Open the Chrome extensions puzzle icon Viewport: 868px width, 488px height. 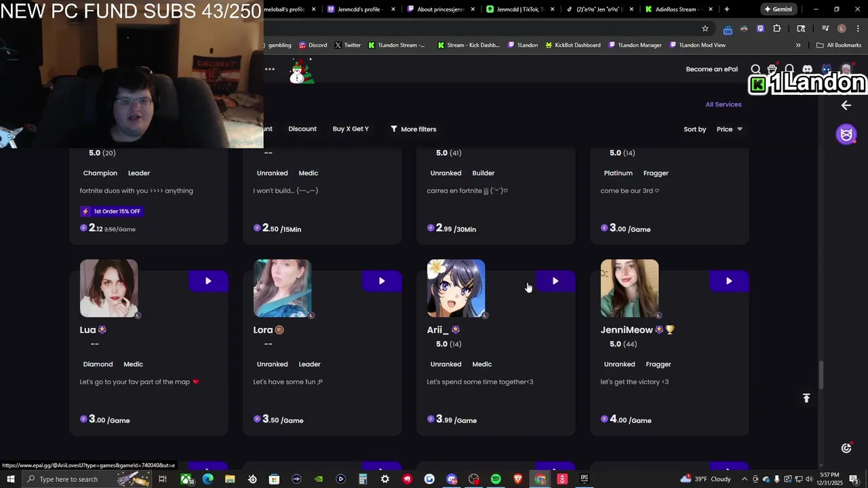point(777,28)
